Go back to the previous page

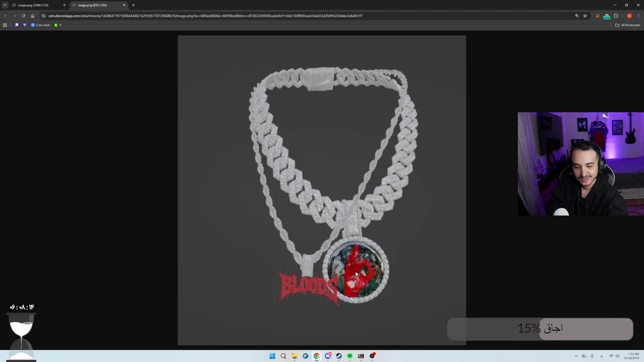pos(6,16)
